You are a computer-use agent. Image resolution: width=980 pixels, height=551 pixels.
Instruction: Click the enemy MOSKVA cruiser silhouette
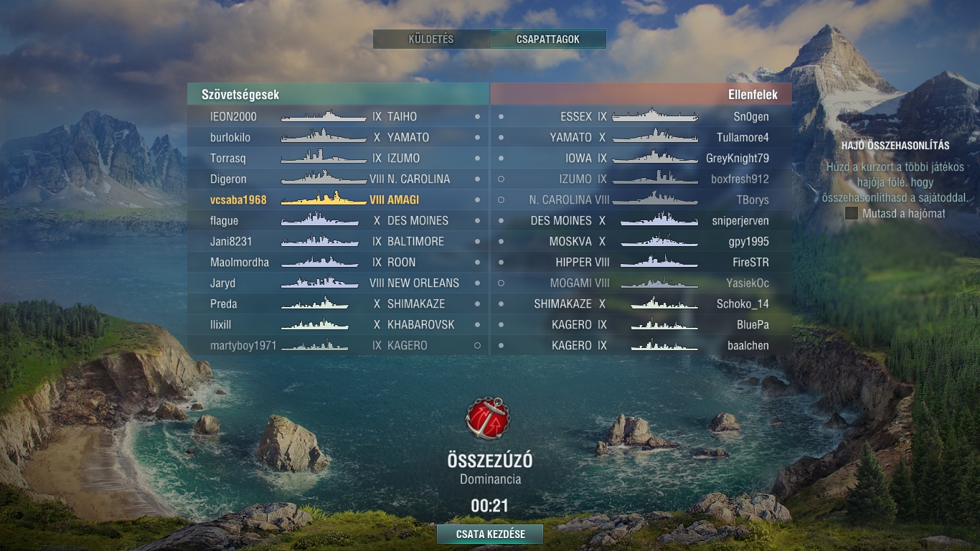pos(659,241)
